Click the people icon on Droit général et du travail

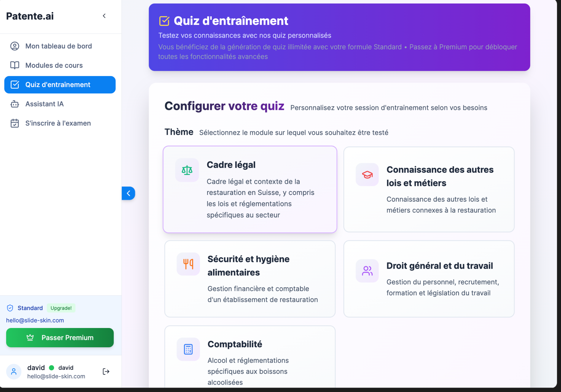click(367, 271)
